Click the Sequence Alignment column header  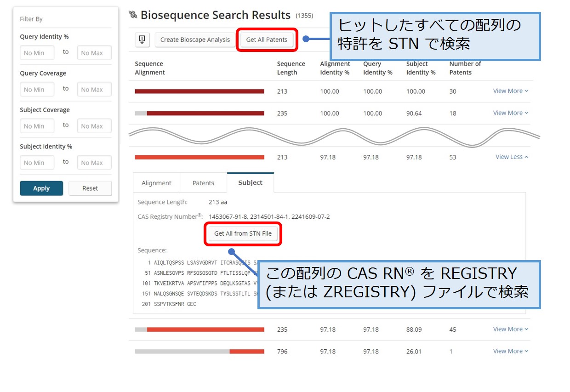tap(150, 68)
